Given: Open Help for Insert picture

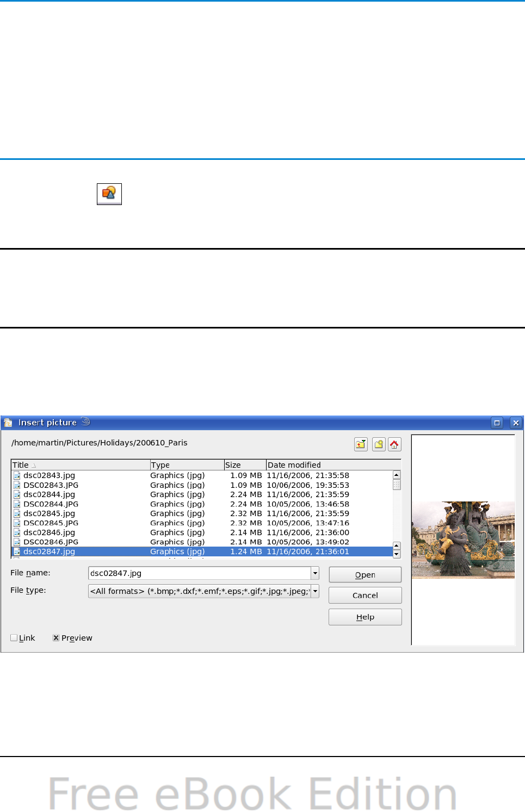Looking at the screenshot, I should coord(365,617).
